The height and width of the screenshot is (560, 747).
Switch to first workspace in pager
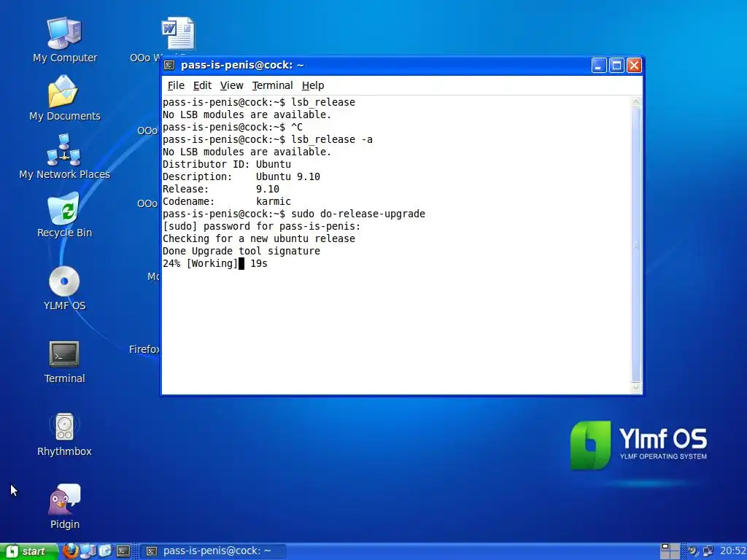[665, 547]
